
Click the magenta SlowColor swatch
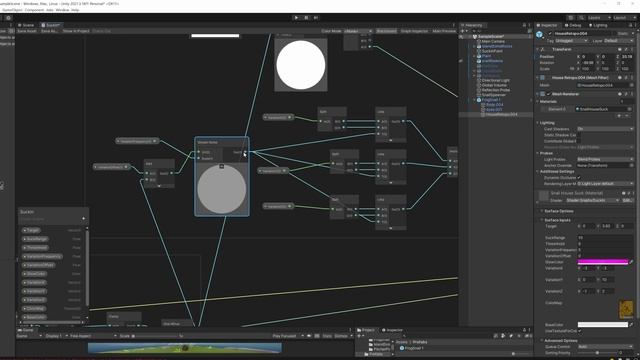[x=602, y=262]
